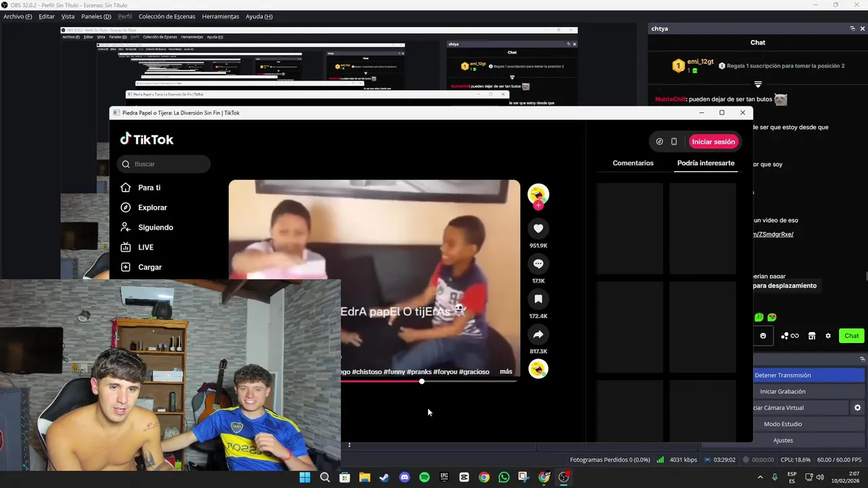Open Windows taskbar search
This screenshot has width=868, height=488.
[325, 477]
